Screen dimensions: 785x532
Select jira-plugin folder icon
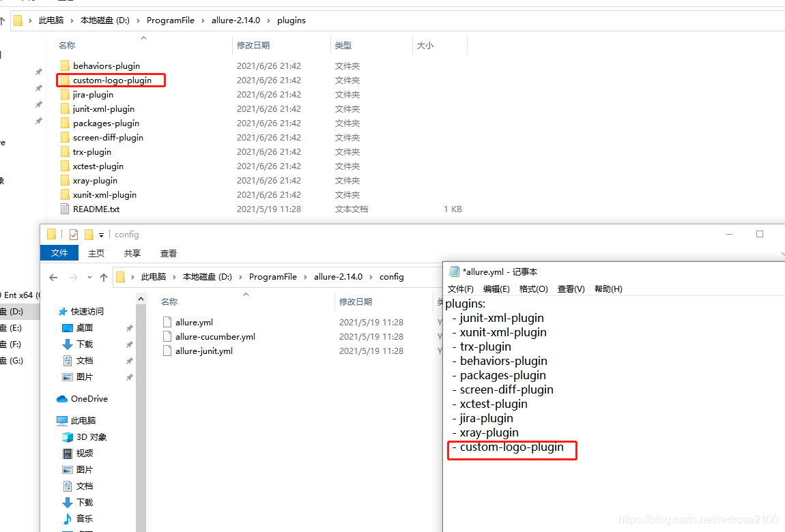pos(65,95)
